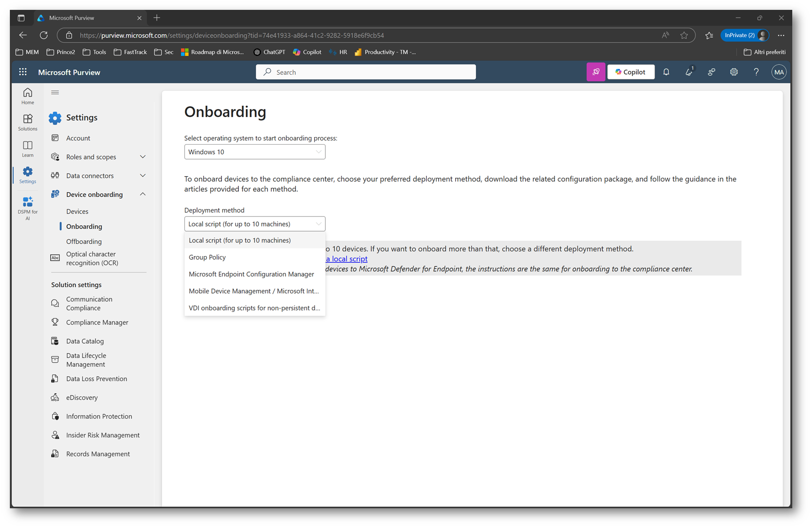The width and height of the screenshot is (812, 528).
Task: Expand Data connectors chevron
Action: point(143,176)
